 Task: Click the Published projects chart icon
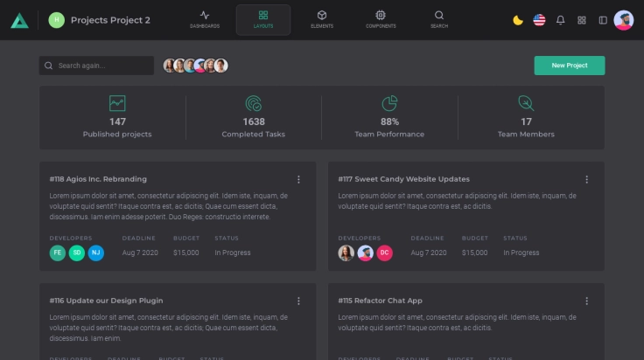pos(117,103)
